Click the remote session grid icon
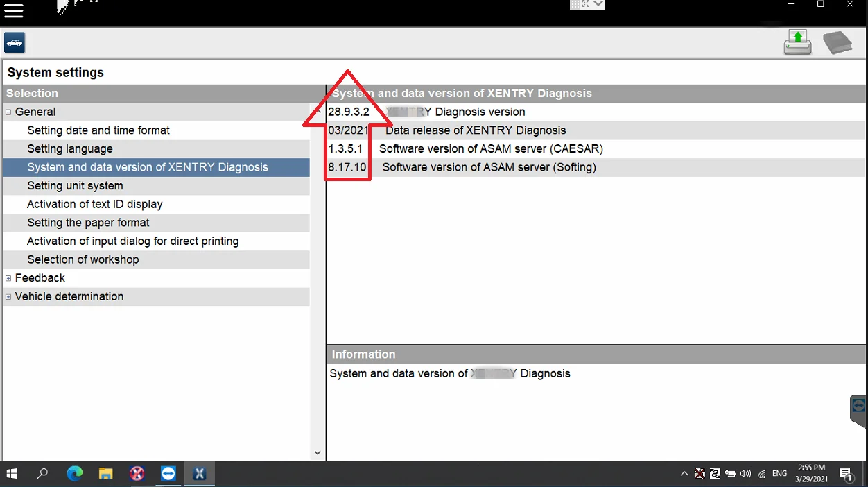 tap(575, 4)
